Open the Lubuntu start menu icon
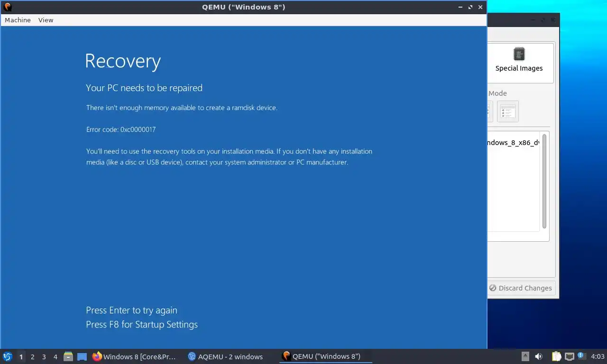 7,356
